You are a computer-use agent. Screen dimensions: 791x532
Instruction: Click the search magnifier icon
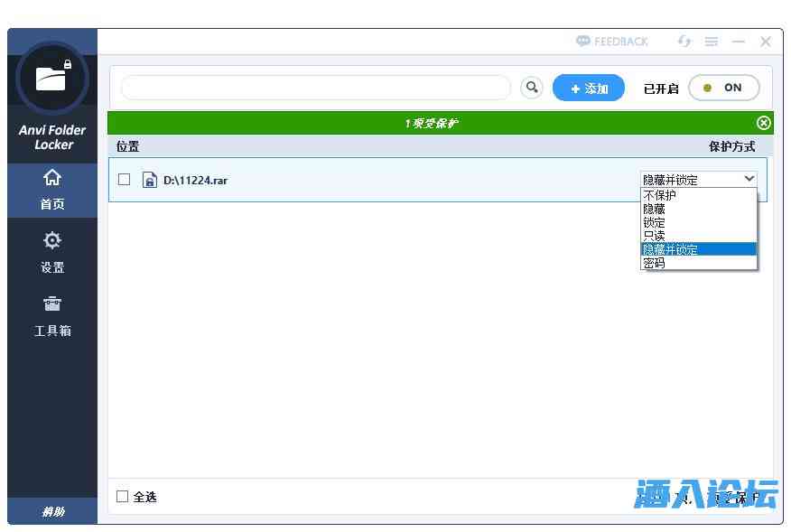coord(532,87)
